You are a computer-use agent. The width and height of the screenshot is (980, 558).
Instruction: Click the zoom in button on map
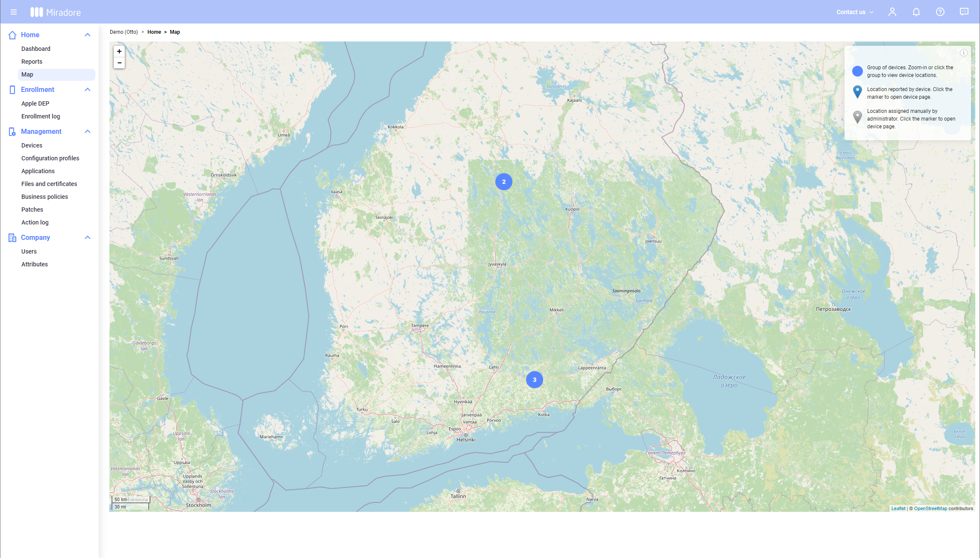119,51
